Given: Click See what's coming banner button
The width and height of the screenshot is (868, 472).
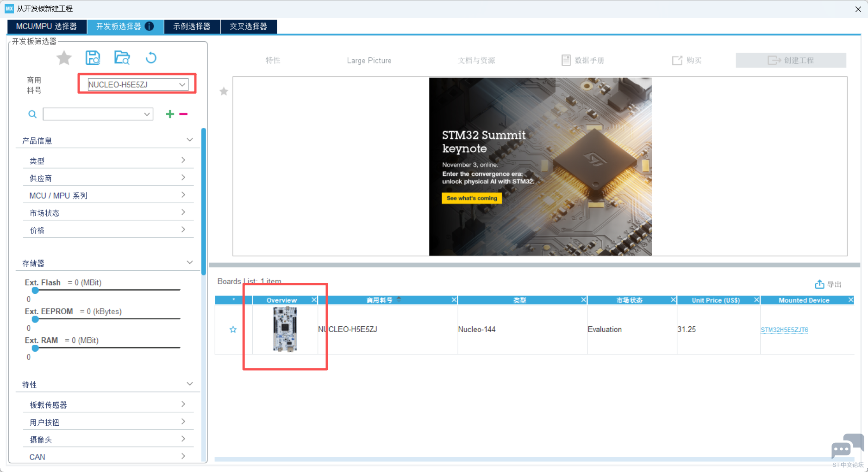Looking at the screenshot, I should pyautogui.click(x=472, y=198).
